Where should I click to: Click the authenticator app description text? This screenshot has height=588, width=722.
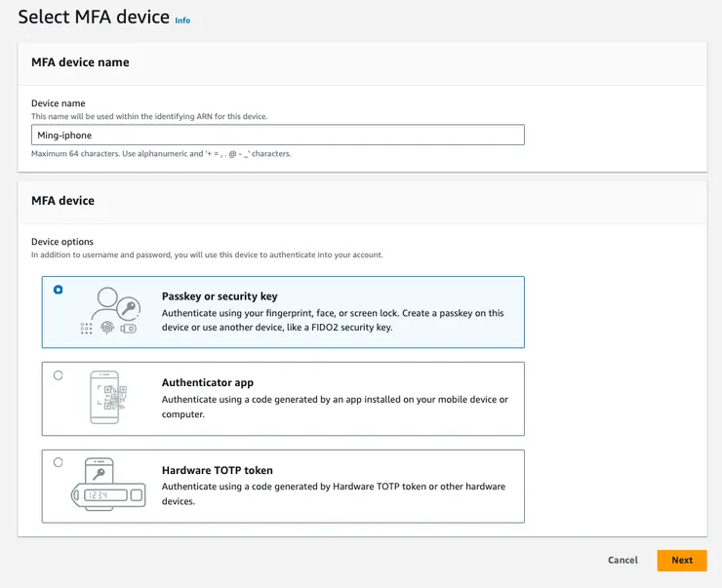335,407
